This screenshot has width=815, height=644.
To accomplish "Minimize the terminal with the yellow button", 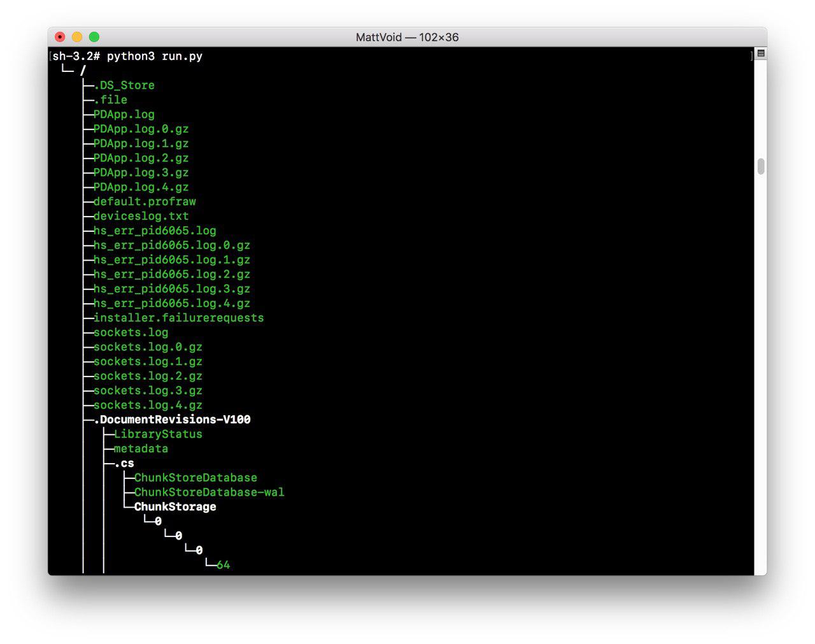I will coord(77,37).
